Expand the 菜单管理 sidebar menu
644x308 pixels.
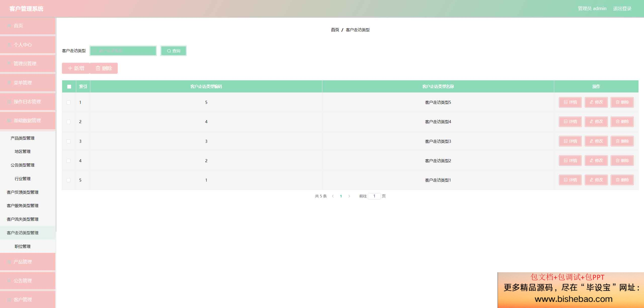click(x=28, y=83)
